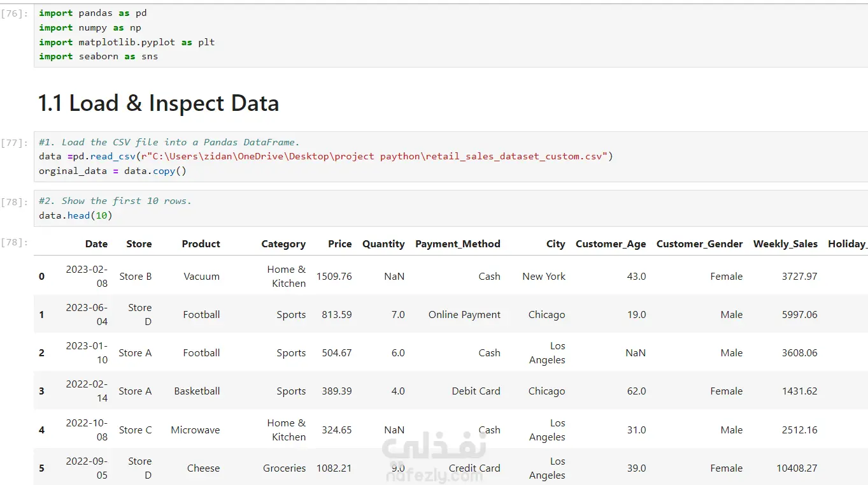The image size is (868, 485).
Task: Click the 10408.27 weekly sales value
Action: (x=797, y=468)
